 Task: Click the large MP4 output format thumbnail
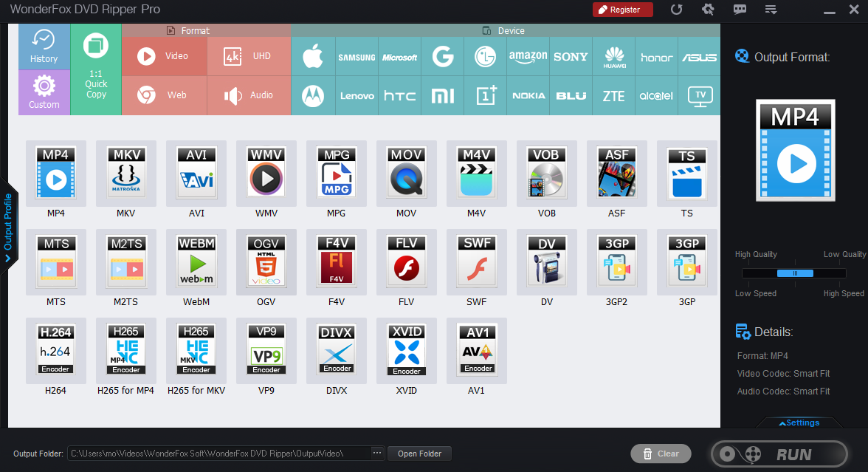(796, 150)
